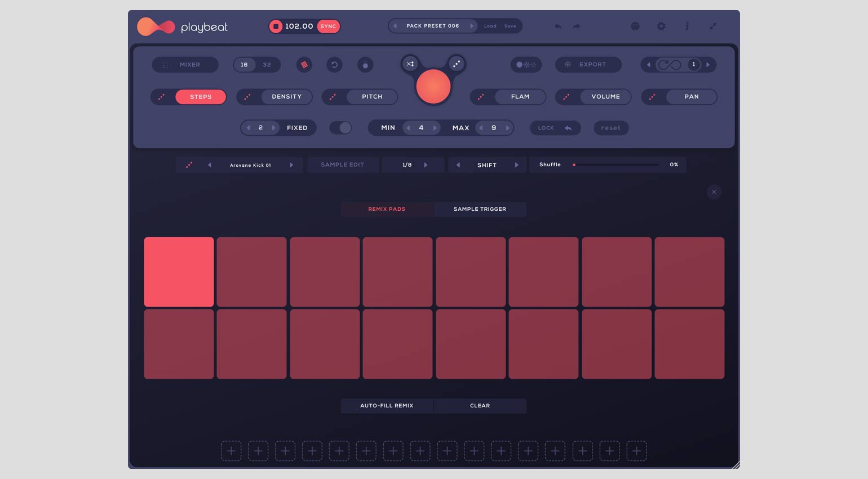The height and width of the screenshot is (479, 868).
Task: Increase loop count right arrow
Action: point(708,65)
